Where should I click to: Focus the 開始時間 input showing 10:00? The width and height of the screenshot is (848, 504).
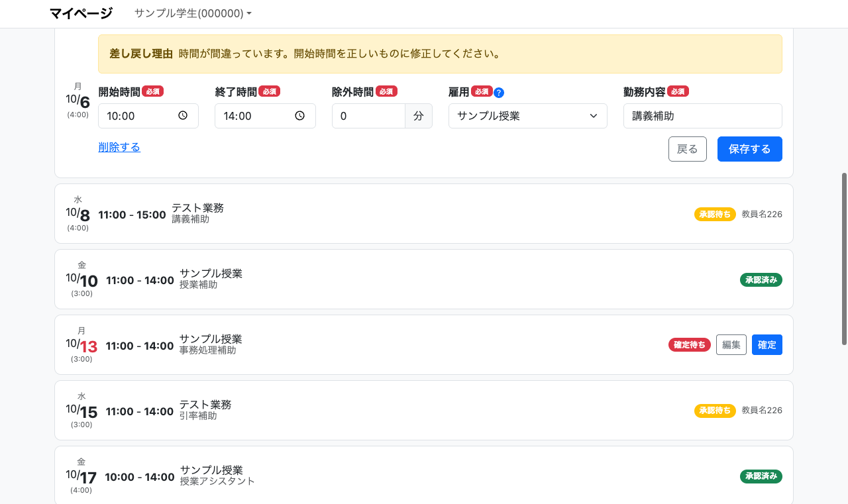coord(139,116)
